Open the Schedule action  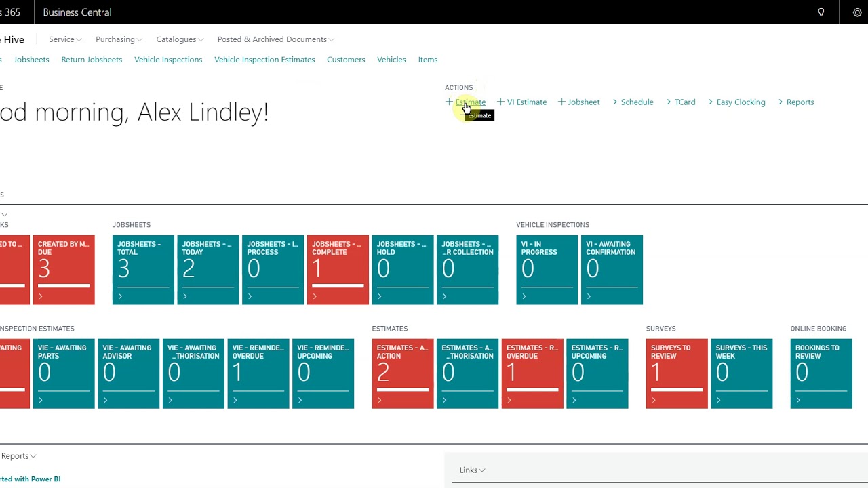click(633, 102)
